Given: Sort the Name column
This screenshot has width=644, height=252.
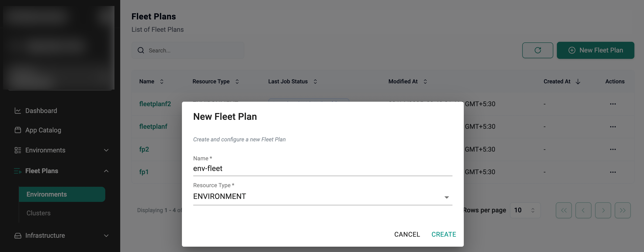Looking at the screenshot, I should point(162,82).
